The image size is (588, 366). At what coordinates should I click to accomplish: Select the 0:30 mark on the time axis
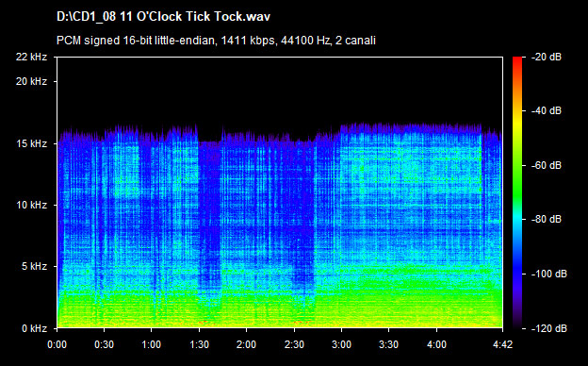tap(105, 344)
